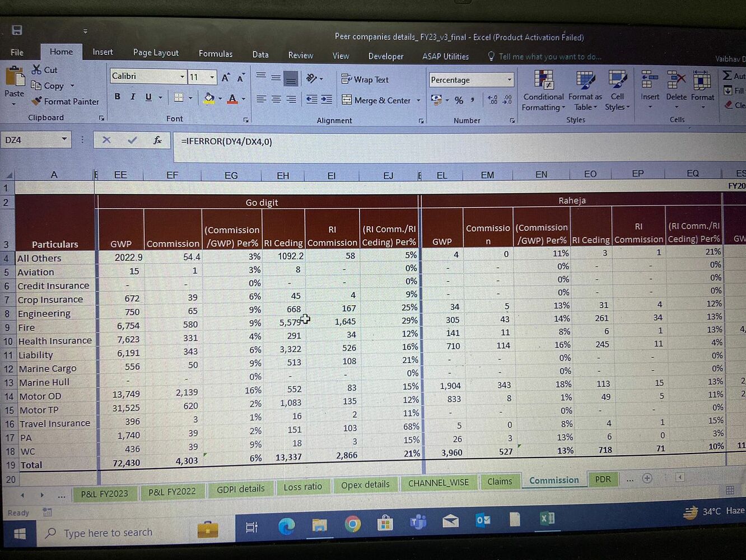Switch to the Formulas ribbon tab

tap(216, 54)
